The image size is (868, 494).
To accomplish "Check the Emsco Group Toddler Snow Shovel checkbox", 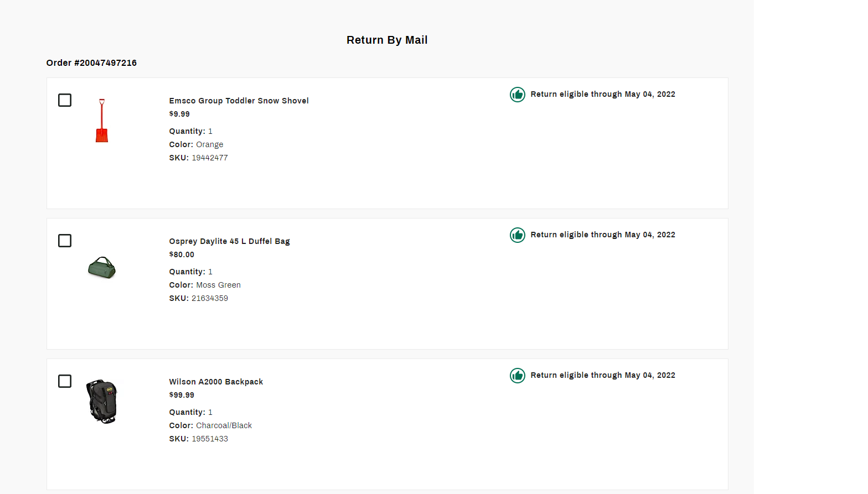I will 65,100.
